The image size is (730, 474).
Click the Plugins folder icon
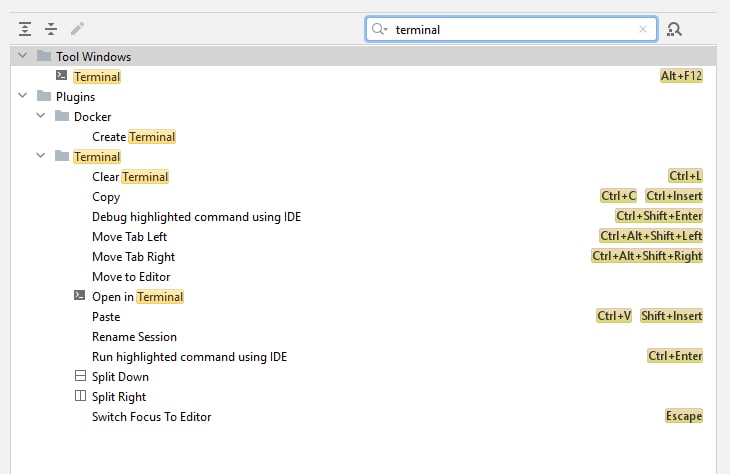[x=44, y=96]
